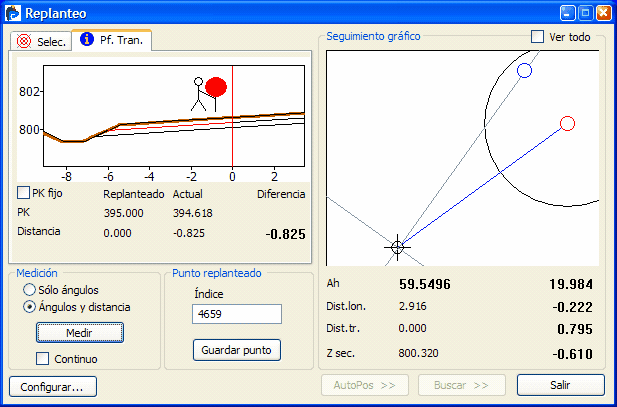Screen dimensions: 617x407
Task: Click the blue circle marker in graphic tracking
Action: tap(524, 70)
